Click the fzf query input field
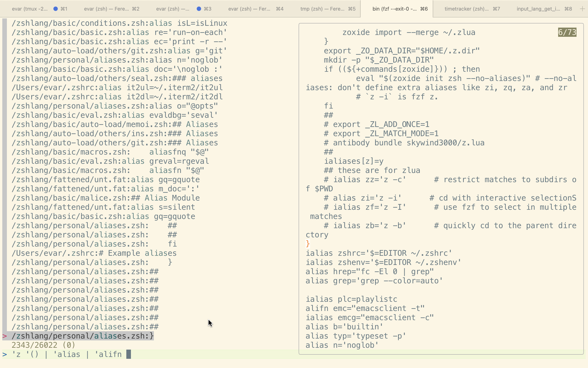The width and height of the screenshot is (588, 368). [x=151, y=354]
